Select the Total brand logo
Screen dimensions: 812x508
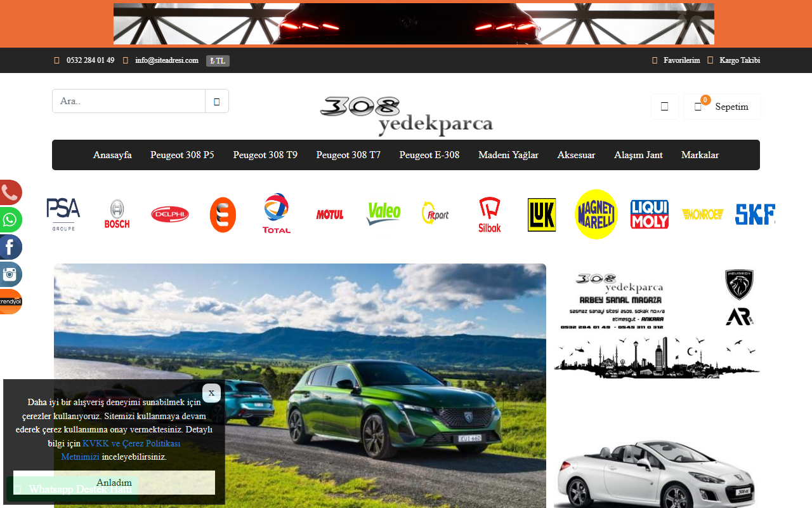point(277,214)
